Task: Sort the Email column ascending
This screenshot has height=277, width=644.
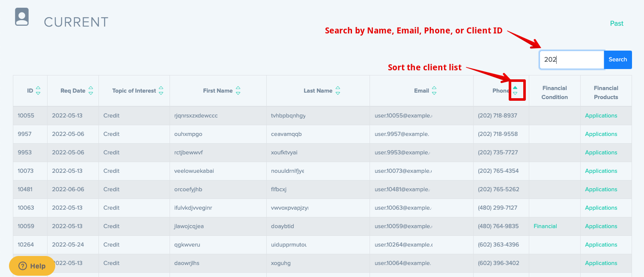Action: pyautogui.click(x=434, y=87)
